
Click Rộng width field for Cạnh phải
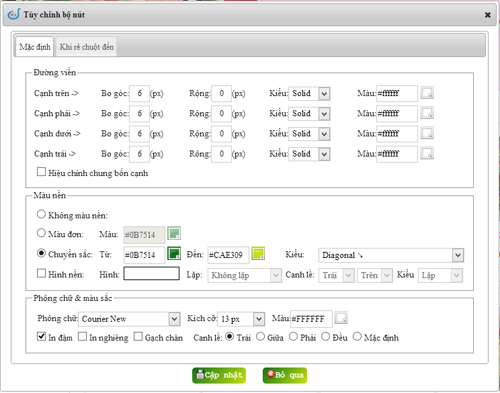coord(221,114)
